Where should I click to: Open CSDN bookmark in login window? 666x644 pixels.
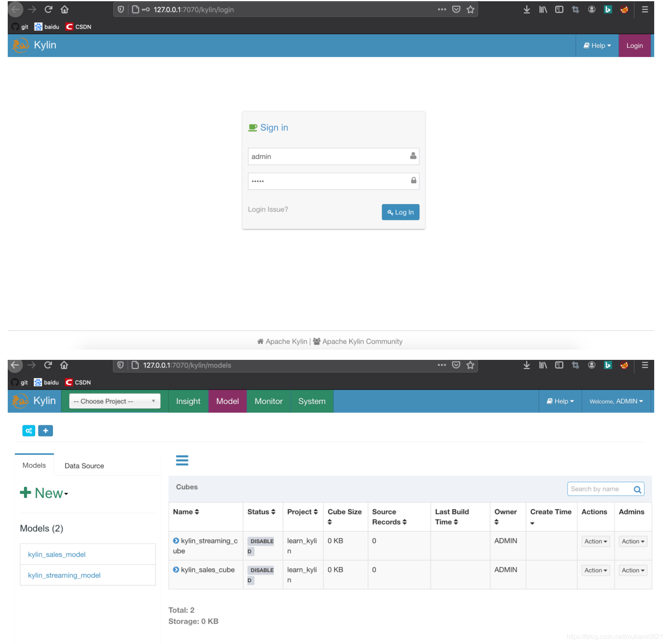click(79, 27)
